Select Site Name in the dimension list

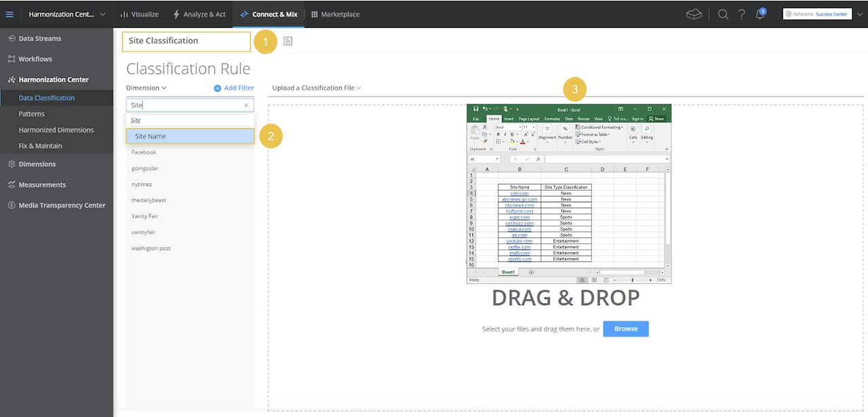tap(190, 136)
